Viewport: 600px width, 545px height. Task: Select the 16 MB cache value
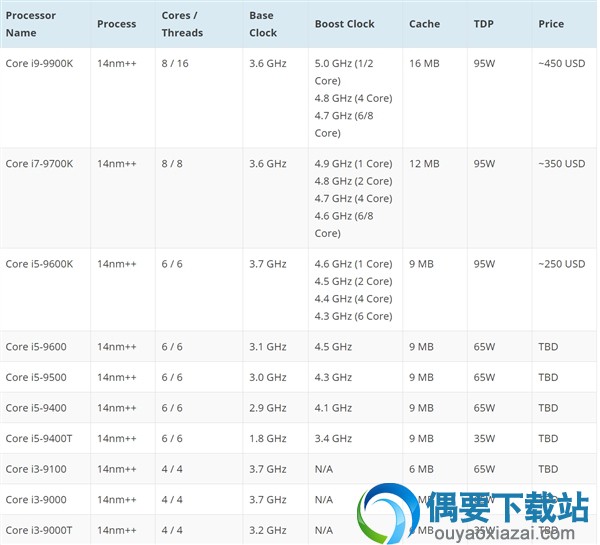pos(424,64)
